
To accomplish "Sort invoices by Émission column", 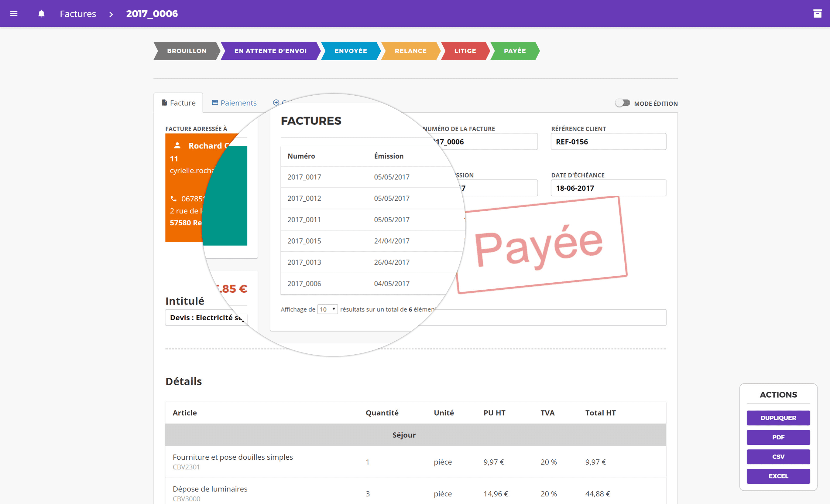I will tap(389, 156).
